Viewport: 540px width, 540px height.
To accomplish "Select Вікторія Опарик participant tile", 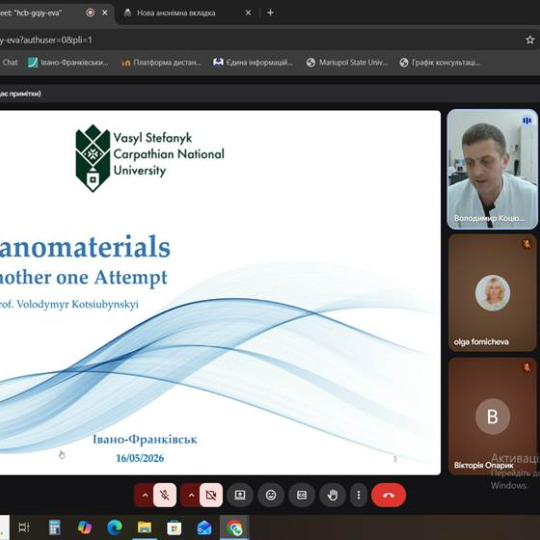I will click(492, 416).
